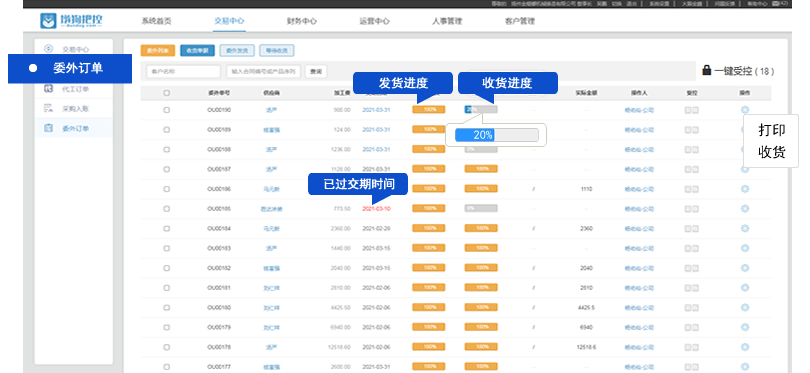Tick the checkbox for order OU00189
810x373 pixels.
click(166, 130)
